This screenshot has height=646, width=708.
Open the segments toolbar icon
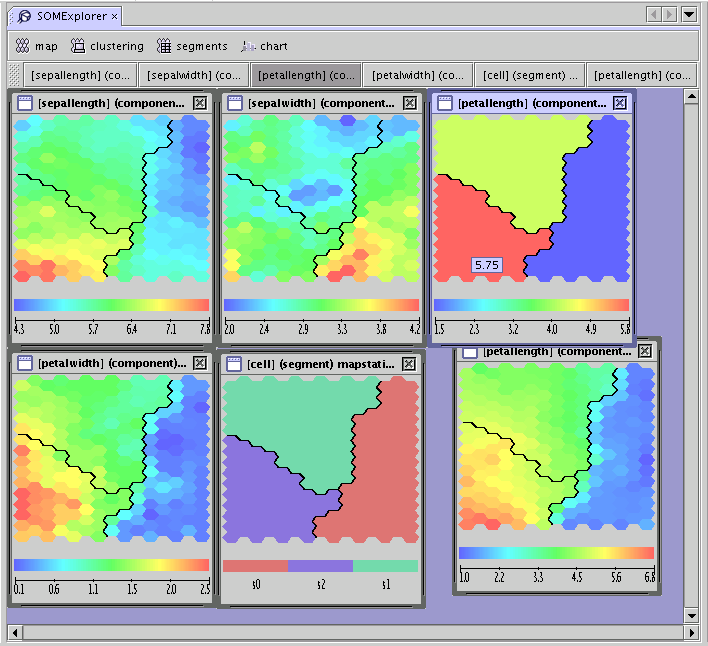point(164,46)
